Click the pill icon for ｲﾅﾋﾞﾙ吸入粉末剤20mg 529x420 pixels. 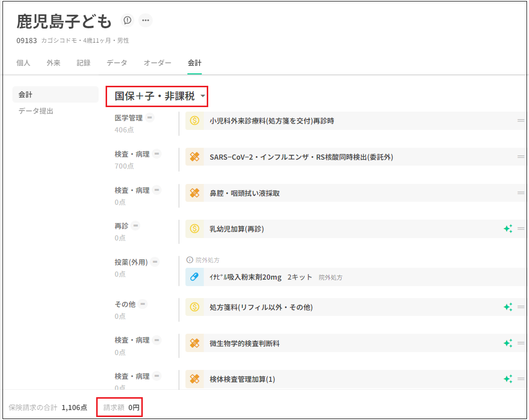[195, 277]
